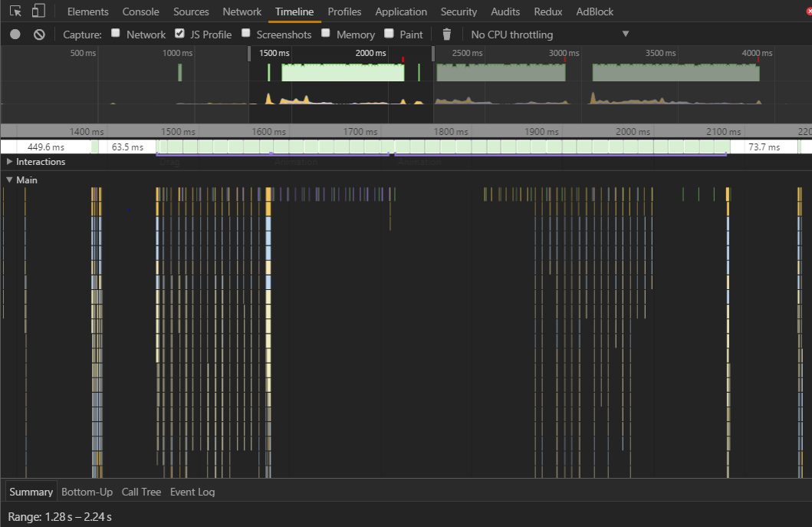812x527 pixels.
Task: Expand the Interactions section
Action: [x=9, y=162]
